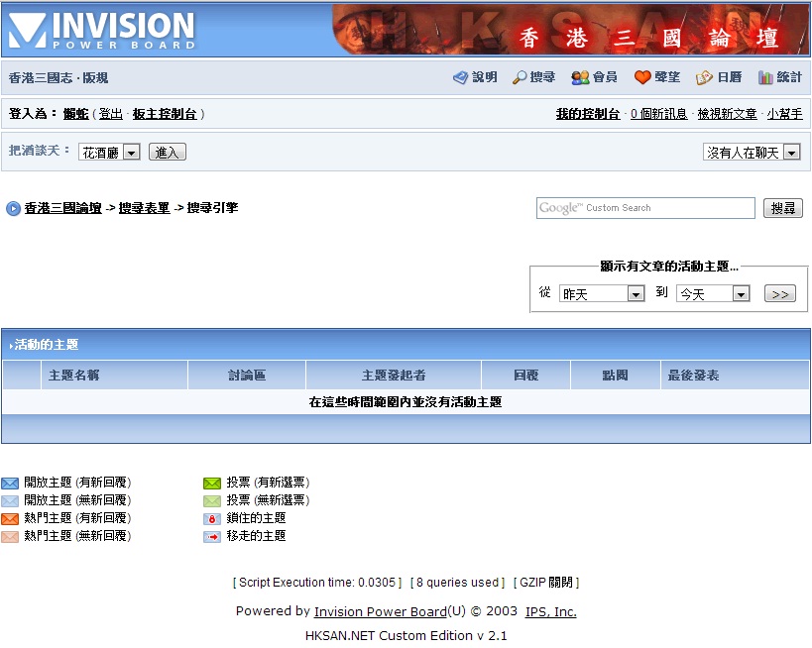Click the Invision Power Board footer link
This screenshot has height=648, width=812.
point(380,611)
